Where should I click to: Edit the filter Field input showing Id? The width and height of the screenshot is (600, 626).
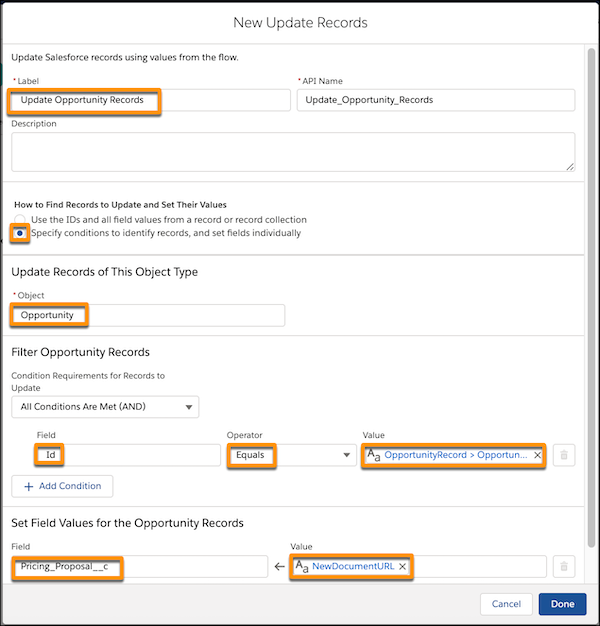[x=128, y=455]
